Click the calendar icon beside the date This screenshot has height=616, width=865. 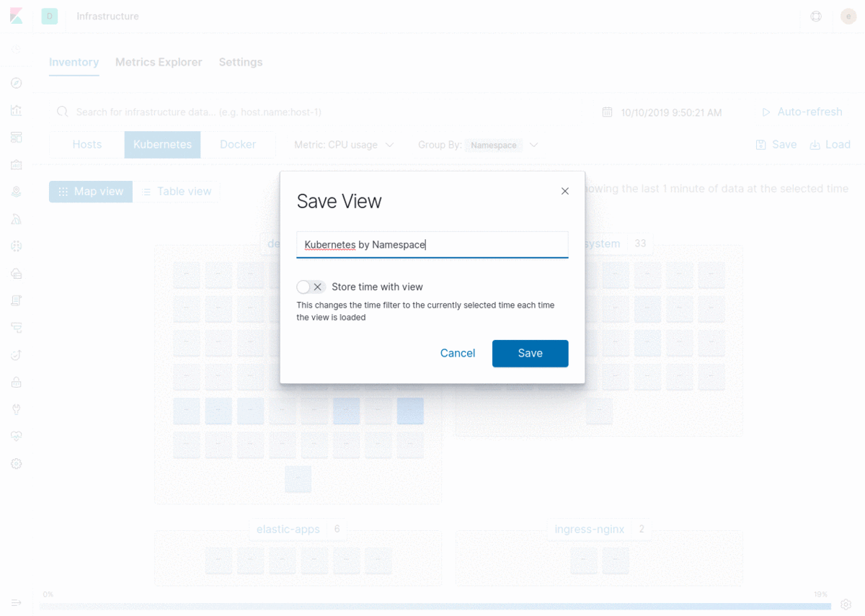[x=607, y=112]
